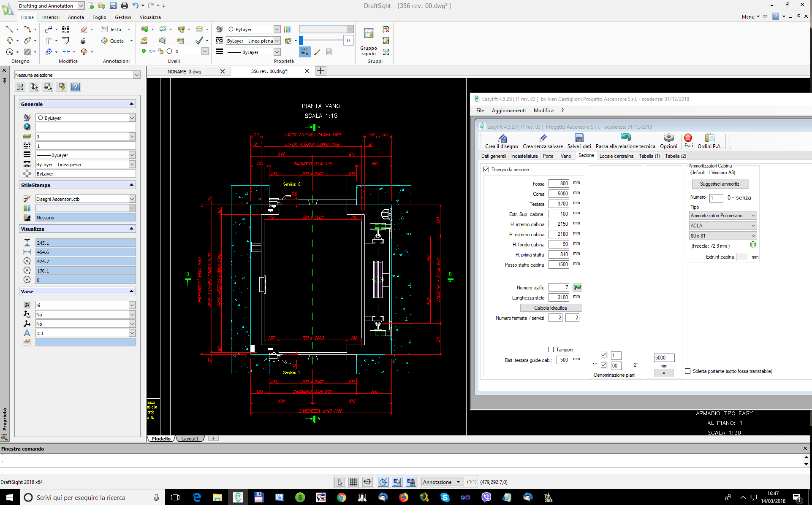Click Crea il disegno in Easylift

(502, 141)
